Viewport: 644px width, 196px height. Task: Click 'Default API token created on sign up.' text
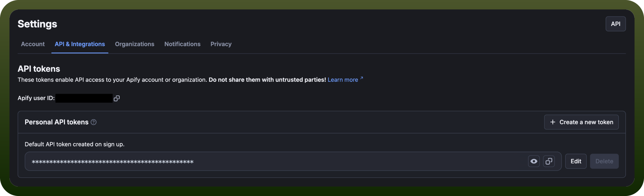click(x=74, y=144)
